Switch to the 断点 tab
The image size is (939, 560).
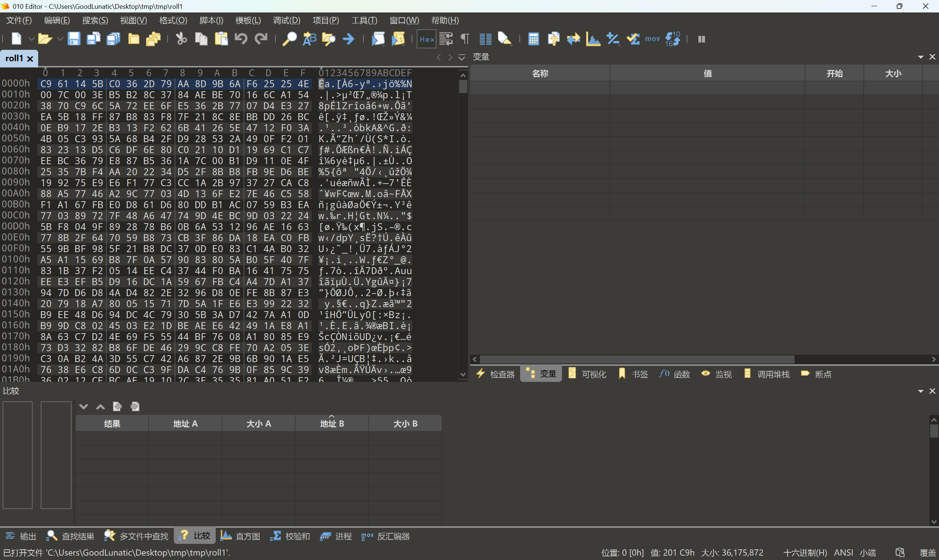pos(816,374)
